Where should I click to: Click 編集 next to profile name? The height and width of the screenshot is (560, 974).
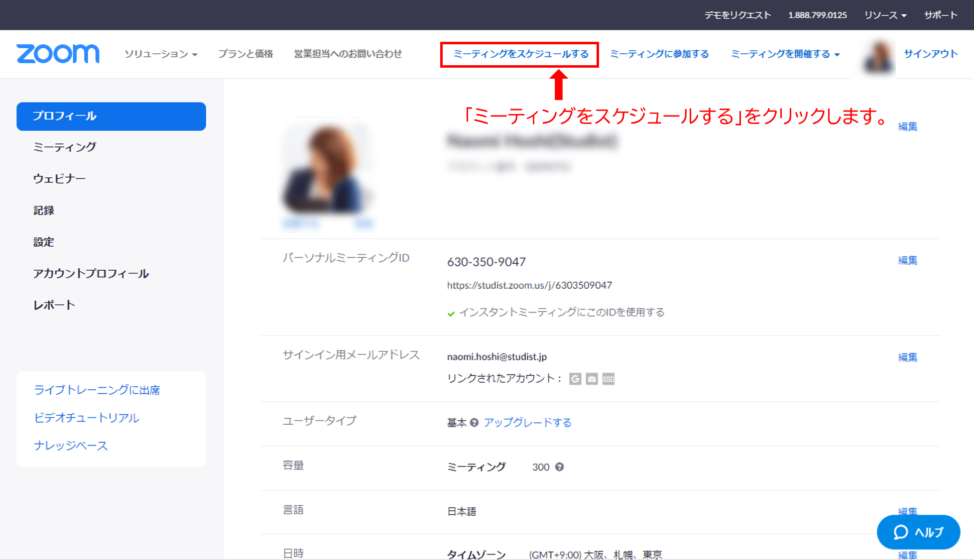click(908, 126)
